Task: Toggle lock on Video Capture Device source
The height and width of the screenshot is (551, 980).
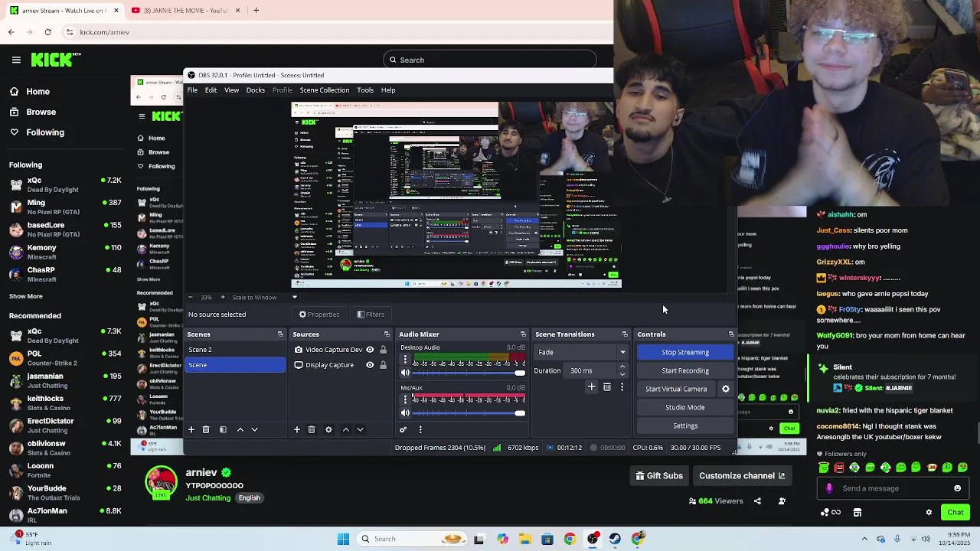Action: (383, 350)
